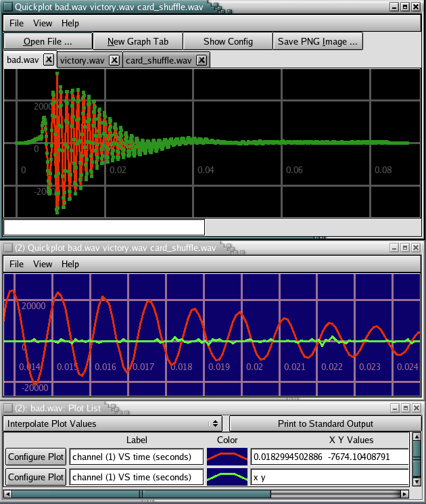Close the victory.wav tab
Image resolution: width=426 pixels, height=504 pixels.
114,60
